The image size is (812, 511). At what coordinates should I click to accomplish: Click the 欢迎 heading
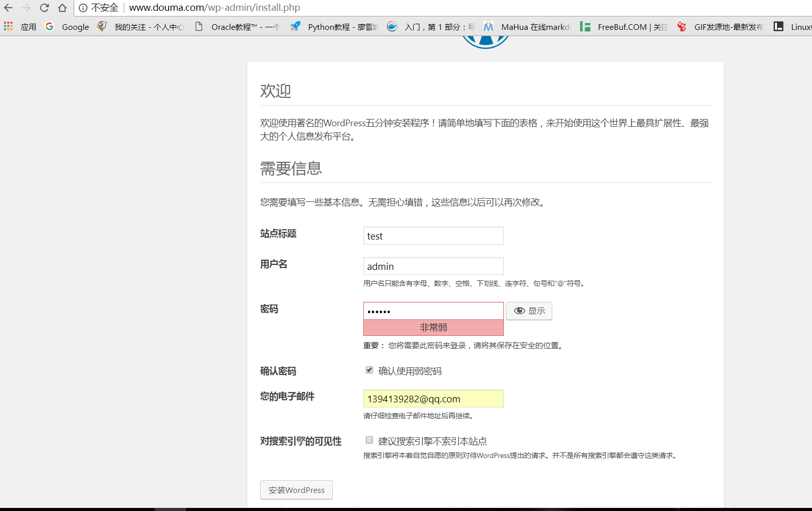276,91
